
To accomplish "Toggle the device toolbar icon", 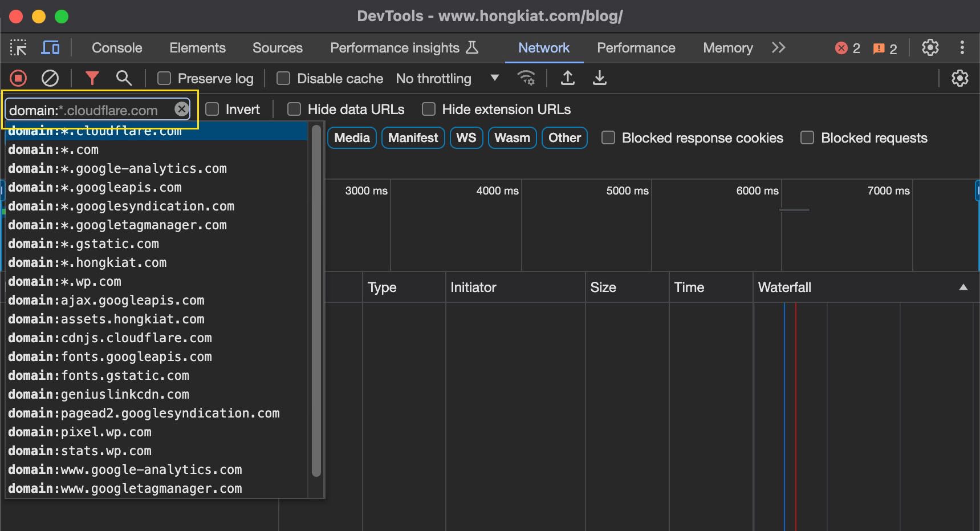I will [x=50, y=48].
